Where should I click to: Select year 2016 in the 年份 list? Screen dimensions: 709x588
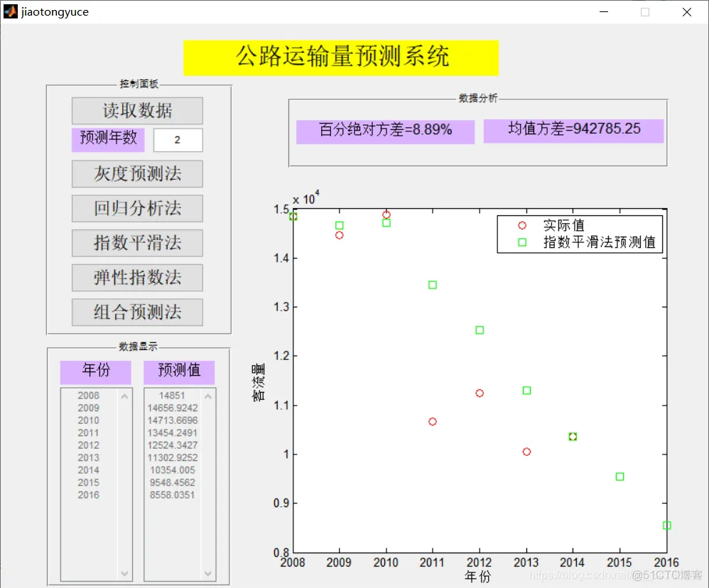pos(88,494)
